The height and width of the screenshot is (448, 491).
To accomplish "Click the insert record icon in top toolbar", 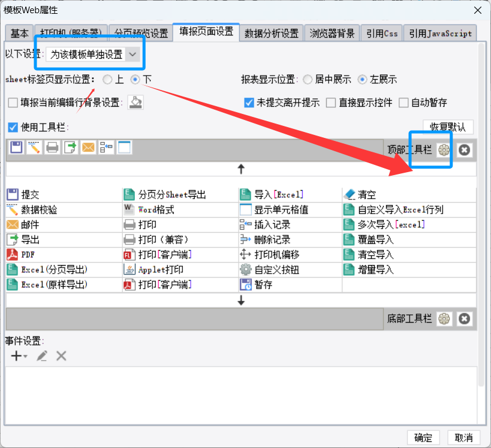I will click(x=106, y=148).
